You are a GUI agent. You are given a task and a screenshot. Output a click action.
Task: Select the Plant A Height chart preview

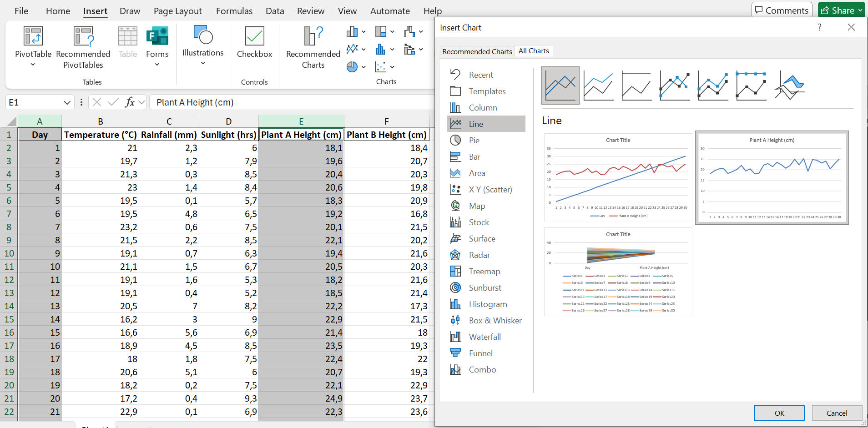pyautogui.click(x=772, y=178)
